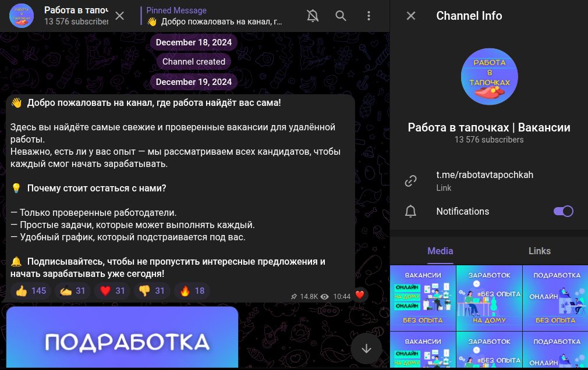The image size is (588, 370).
Task: Click the channel title in the chat header
Action: [x=76, y=10]
